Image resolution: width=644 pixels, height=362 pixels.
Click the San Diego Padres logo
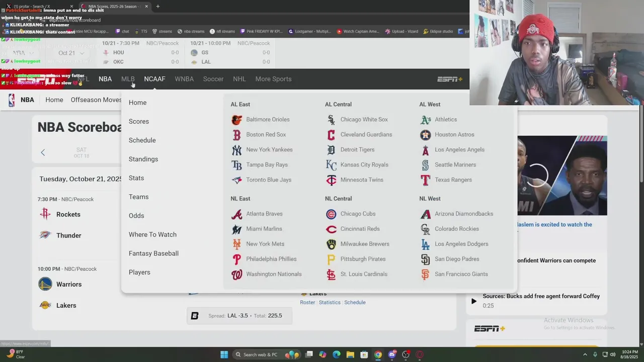tap(426, 259)
